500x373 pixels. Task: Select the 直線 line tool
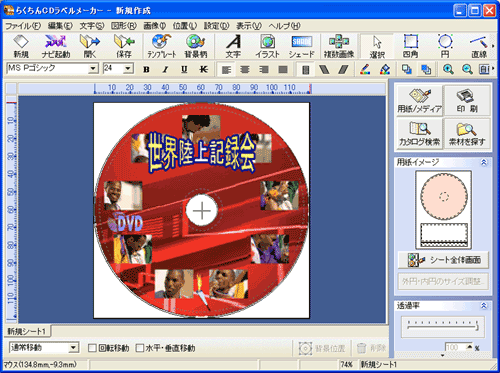coord(479,46)
